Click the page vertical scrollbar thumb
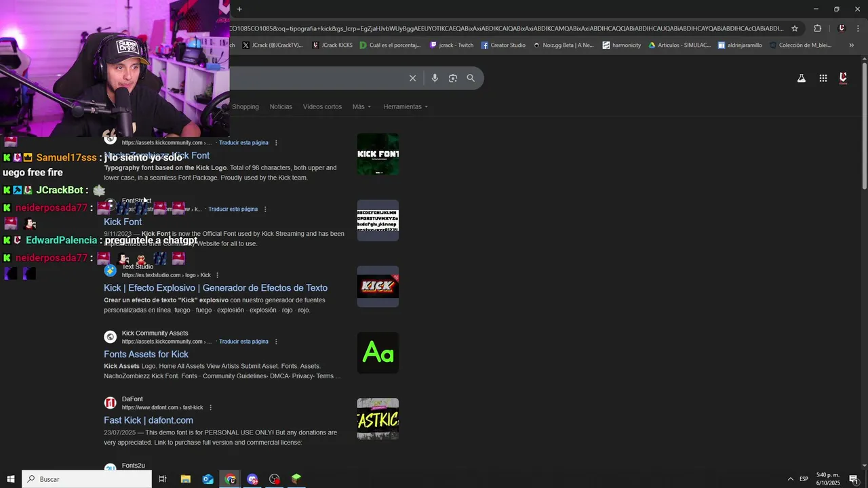Image resolution: width=868 pixels, height=488 pixels. coord(864,126)
